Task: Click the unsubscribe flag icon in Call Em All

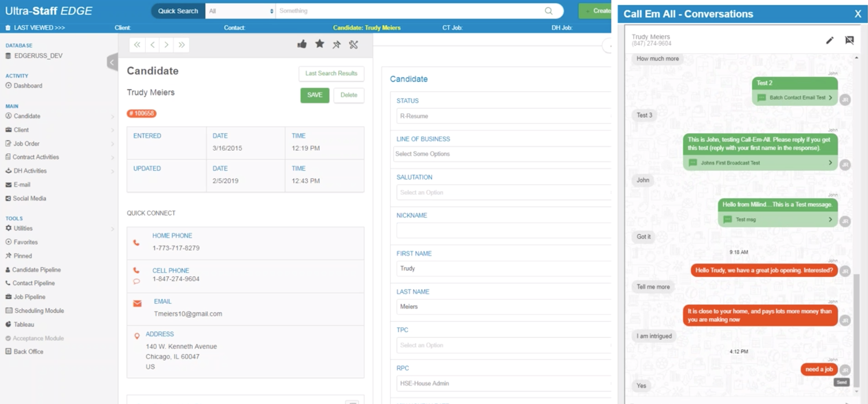Action: [x=850, y=40]
